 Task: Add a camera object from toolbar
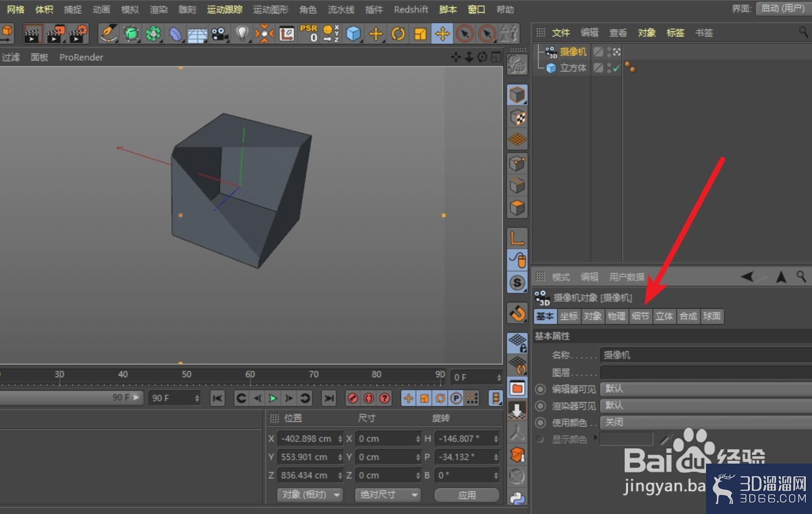219,34
